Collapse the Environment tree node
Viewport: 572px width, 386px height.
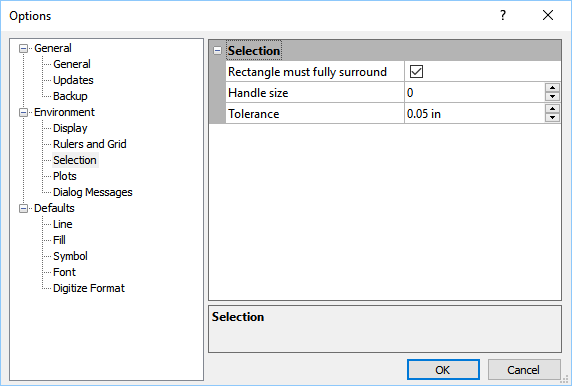(23, 112)
